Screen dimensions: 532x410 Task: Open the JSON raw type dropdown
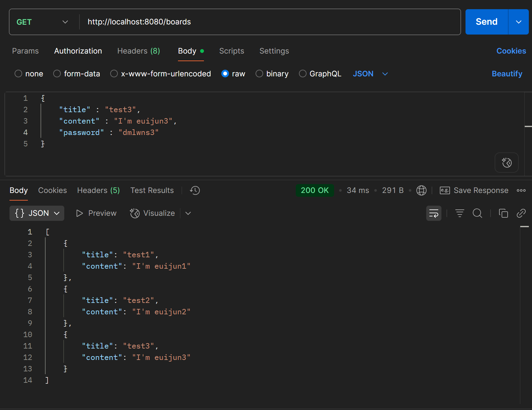(370, 74)
